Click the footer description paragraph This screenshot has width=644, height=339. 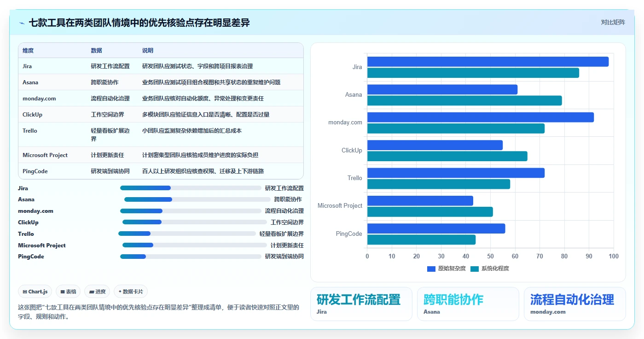coord(159,312)
